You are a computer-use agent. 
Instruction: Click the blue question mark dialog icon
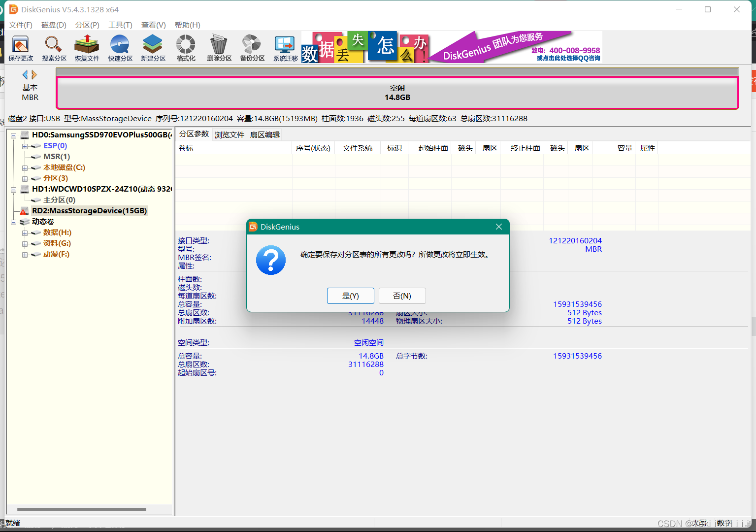pos(271,260)
